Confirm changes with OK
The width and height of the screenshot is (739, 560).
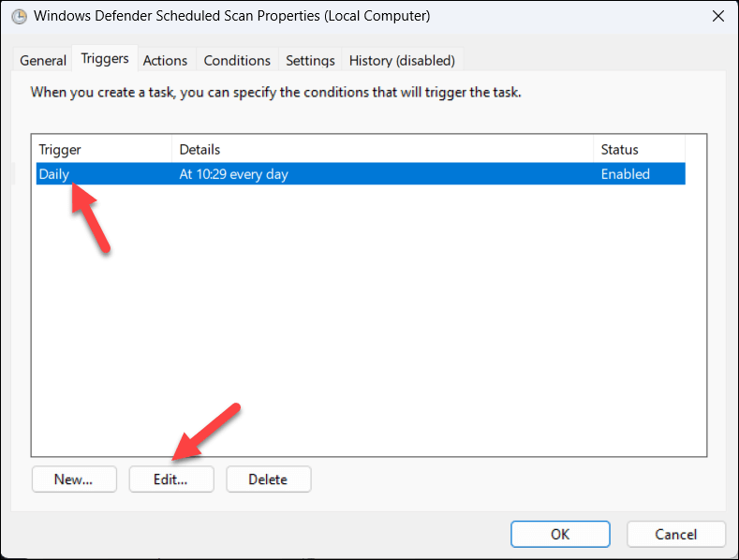560,535
